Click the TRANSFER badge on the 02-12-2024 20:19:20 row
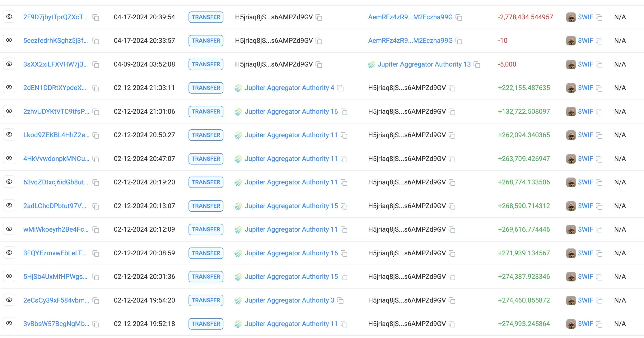Image resolution: width=644 pixels, height=338 pixels. [206, 182]
